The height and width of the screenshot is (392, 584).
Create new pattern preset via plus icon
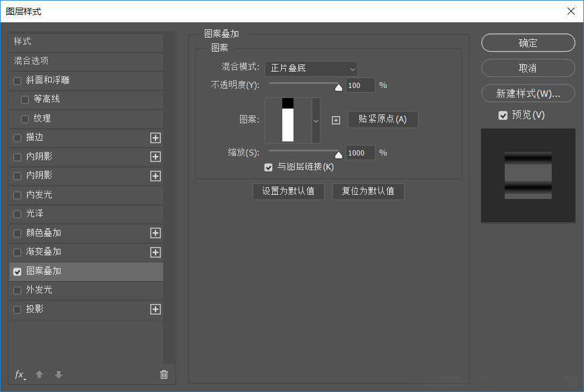[x=336, y=120]
